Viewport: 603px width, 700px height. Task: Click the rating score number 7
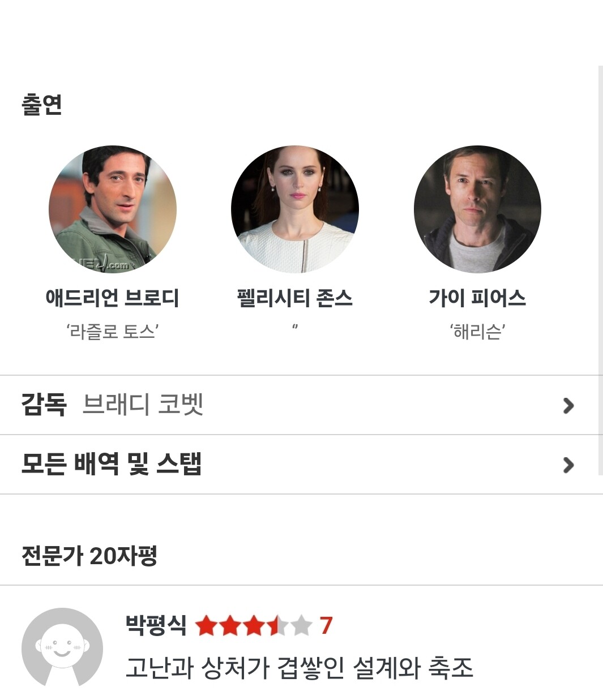326,626
